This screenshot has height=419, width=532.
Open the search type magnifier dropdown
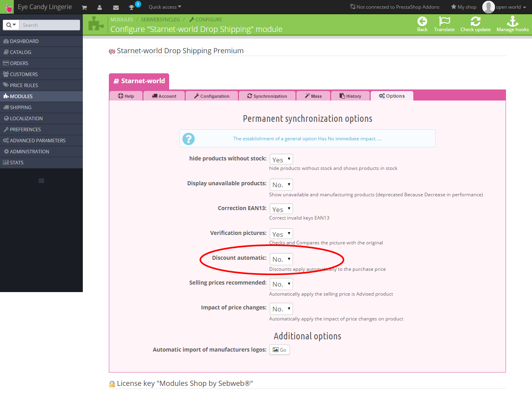pos(11,25)
